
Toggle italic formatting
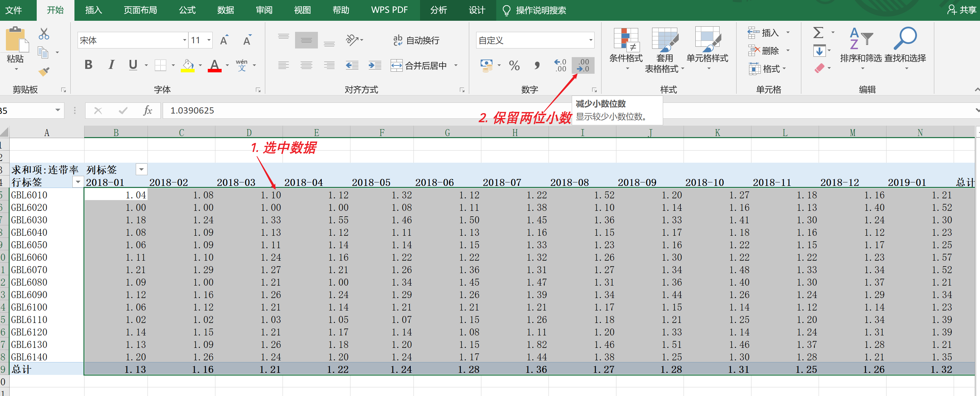(x=111, y=65)
